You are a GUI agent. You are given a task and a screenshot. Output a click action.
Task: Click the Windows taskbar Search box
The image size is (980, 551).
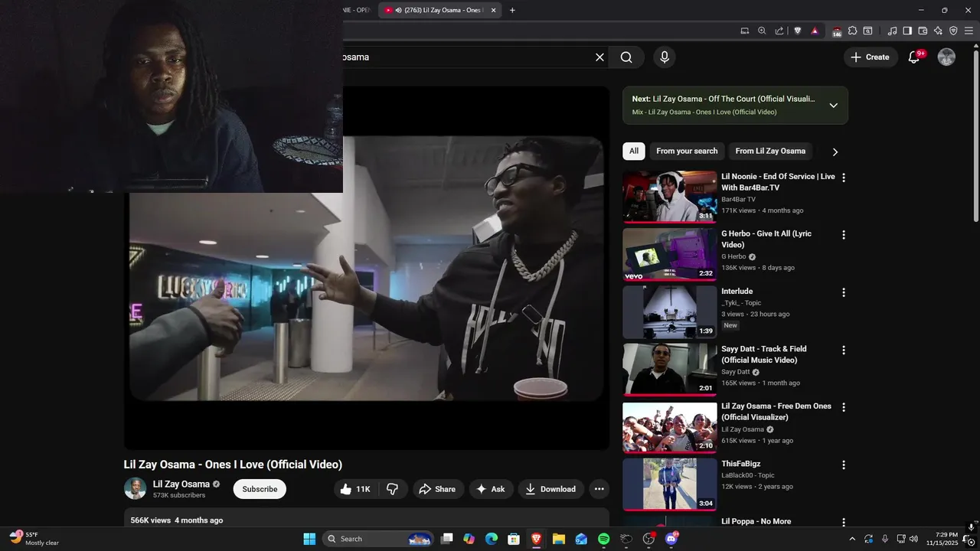click(x=378, y=539)
